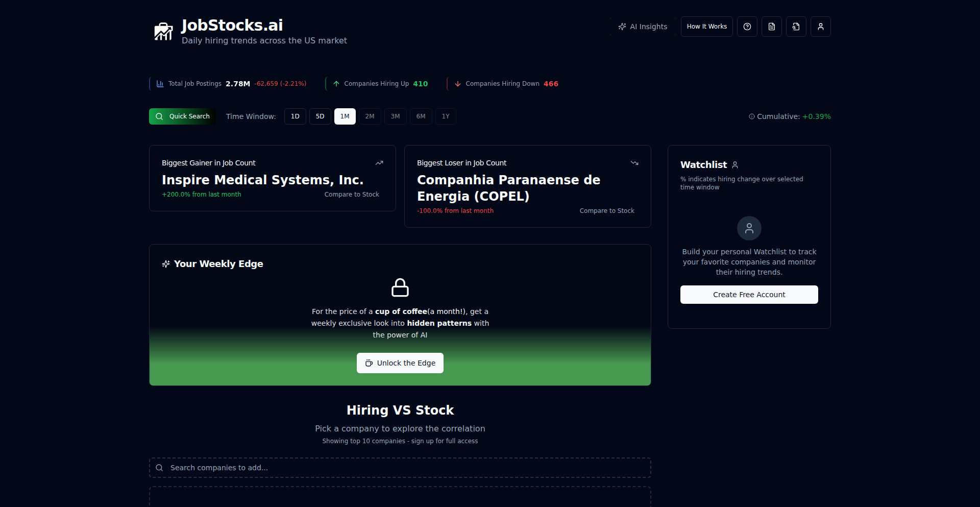The width and height of the screenshot is (980, 507).
Task: Click the AI Insights sparkle icon
Action: click(x=623, y=26)
